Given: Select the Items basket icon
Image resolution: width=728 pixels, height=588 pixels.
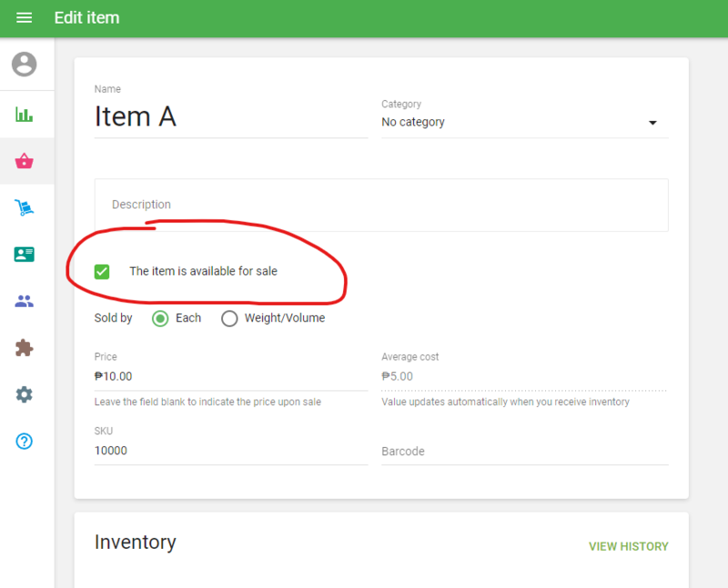Looking at the screenshot, I should click(25, 162).
